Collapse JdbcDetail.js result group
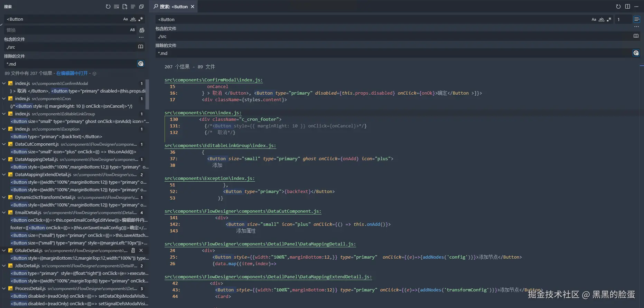Screen dimensions: 644x308 click(x=4, y=266)
